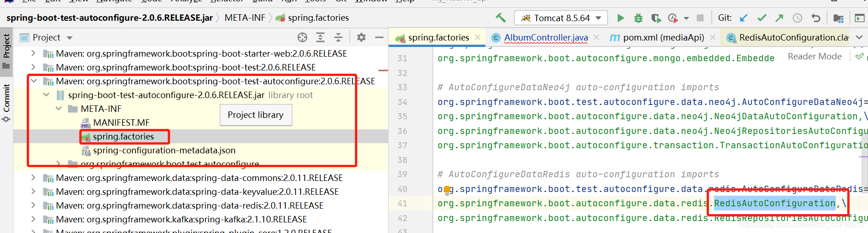Open Project panel gear options
This screenshot has height=233, width=868.
tap(361, 37)
